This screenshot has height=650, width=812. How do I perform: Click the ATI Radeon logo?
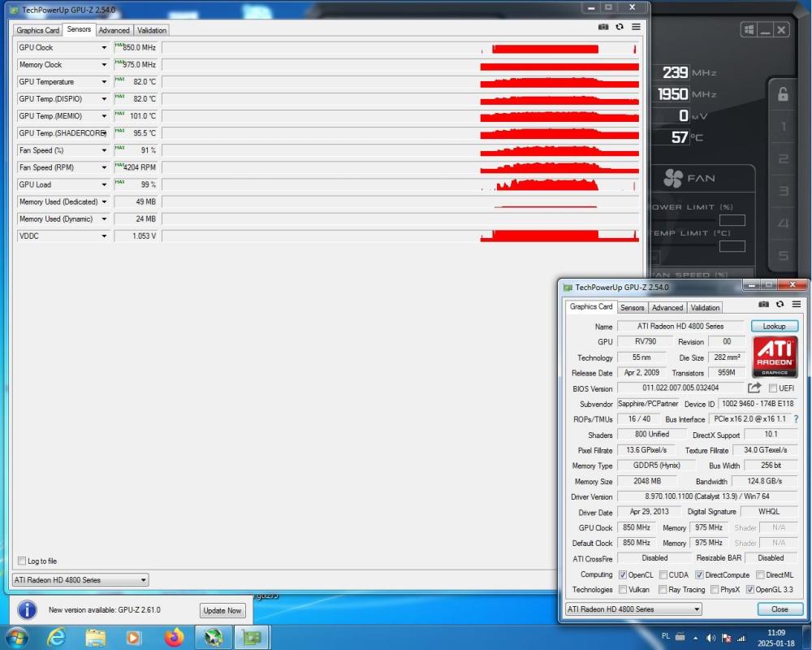point(775,357)
